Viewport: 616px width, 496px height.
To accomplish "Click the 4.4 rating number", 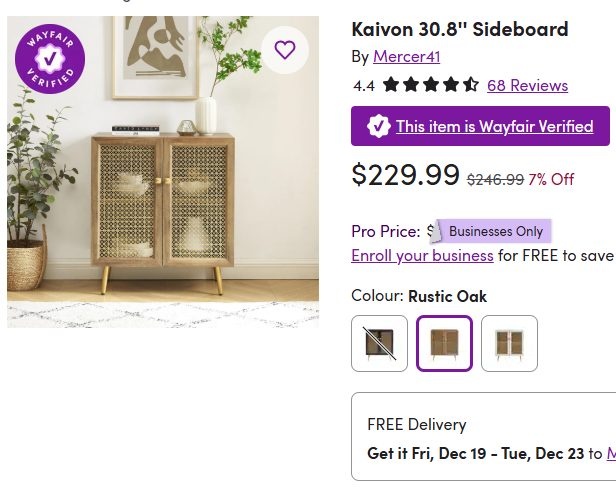I will 364,85.
